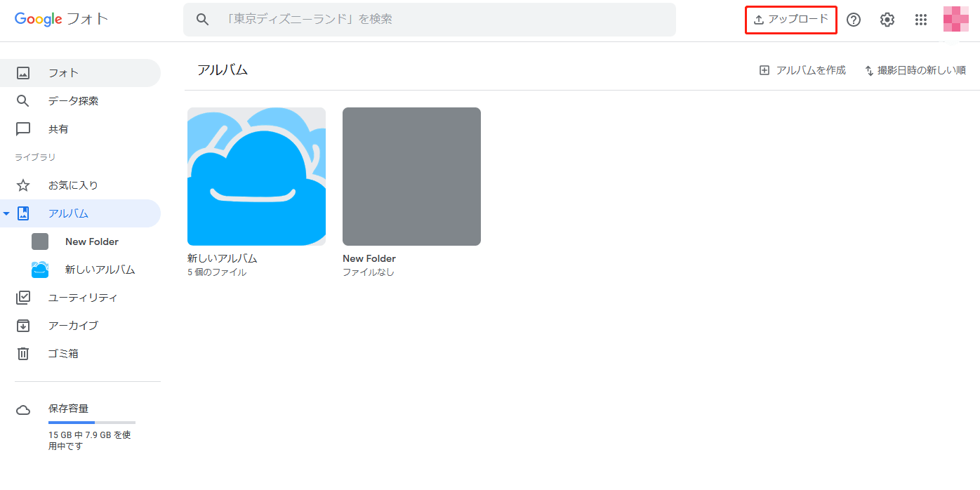Open アーカイブ in the sidebar
Screen dimensions: 980x490
[80, 326]
